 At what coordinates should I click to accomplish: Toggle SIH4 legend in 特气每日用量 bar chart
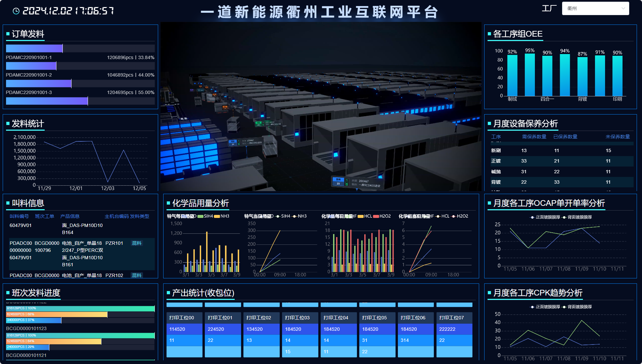205,216
